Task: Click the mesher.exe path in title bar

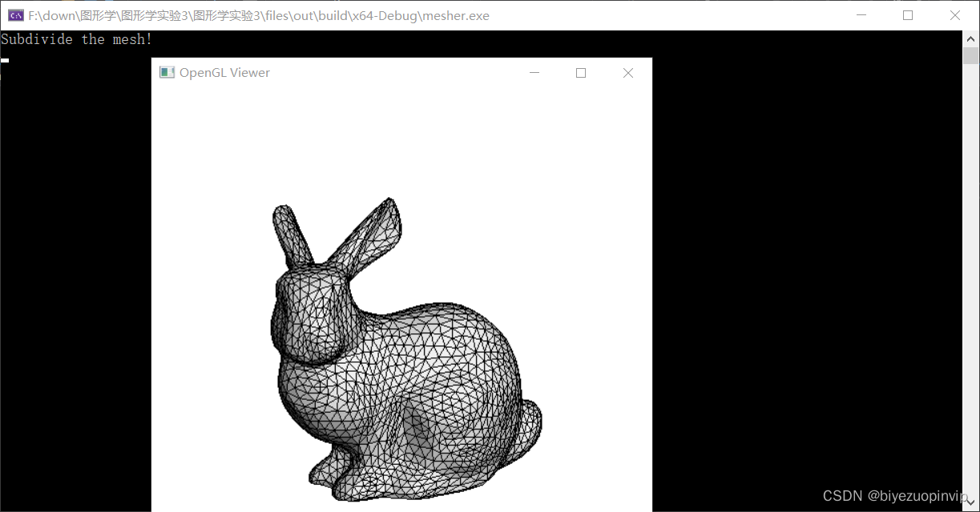Action: pos(259,15)
